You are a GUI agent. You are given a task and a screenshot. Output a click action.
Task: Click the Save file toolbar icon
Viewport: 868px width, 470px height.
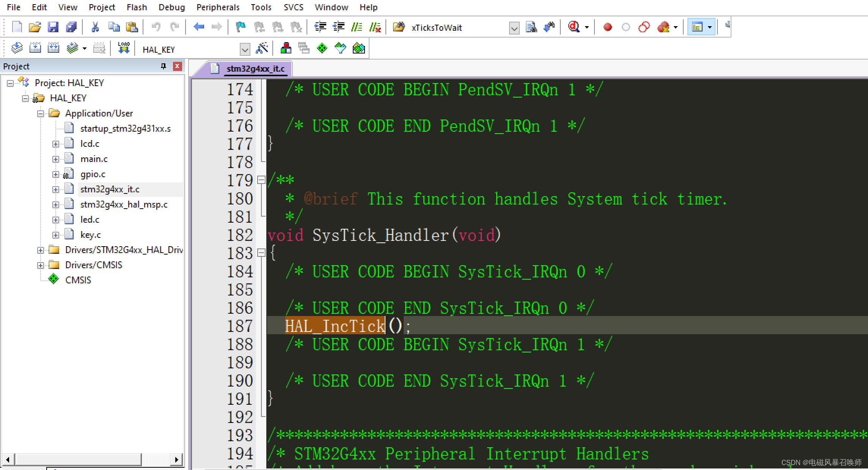click(x=53, y=27)
